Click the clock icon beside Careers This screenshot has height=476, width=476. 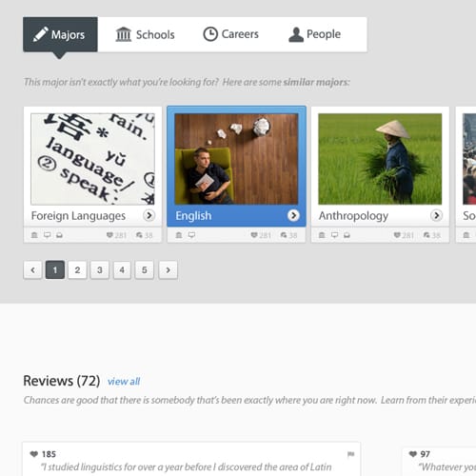click(210, 34)
